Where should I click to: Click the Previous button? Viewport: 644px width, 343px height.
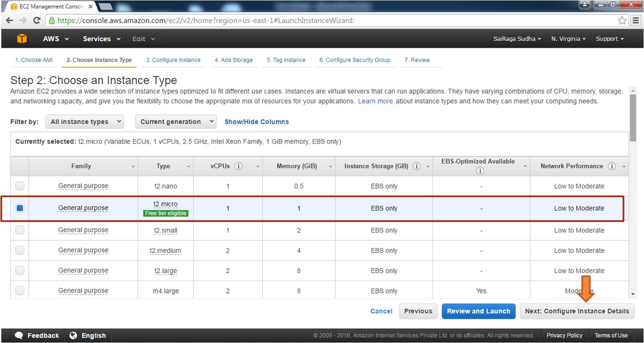pos(418,311)
